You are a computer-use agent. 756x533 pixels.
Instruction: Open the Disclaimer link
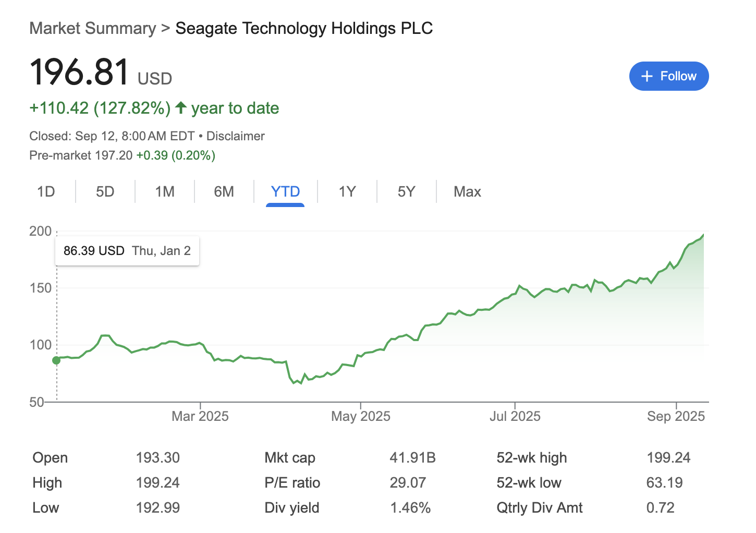[235, 136]
